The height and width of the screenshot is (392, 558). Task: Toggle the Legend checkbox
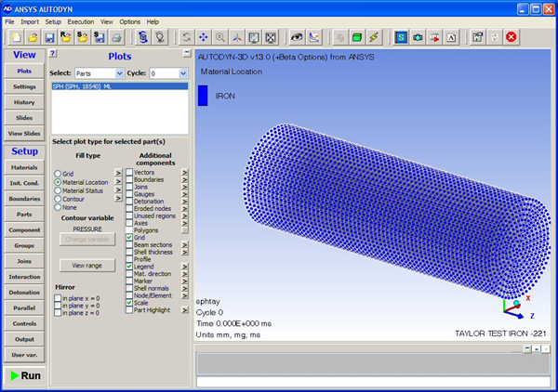[x=129, y=267]
